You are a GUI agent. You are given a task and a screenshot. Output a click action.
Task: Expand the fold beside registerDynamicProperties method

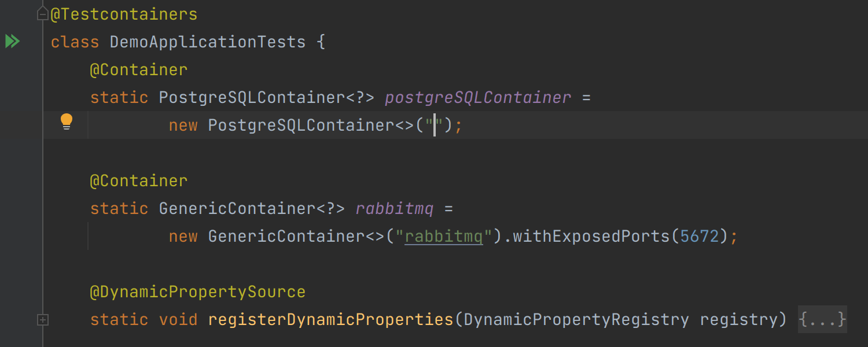click(42, 319)
